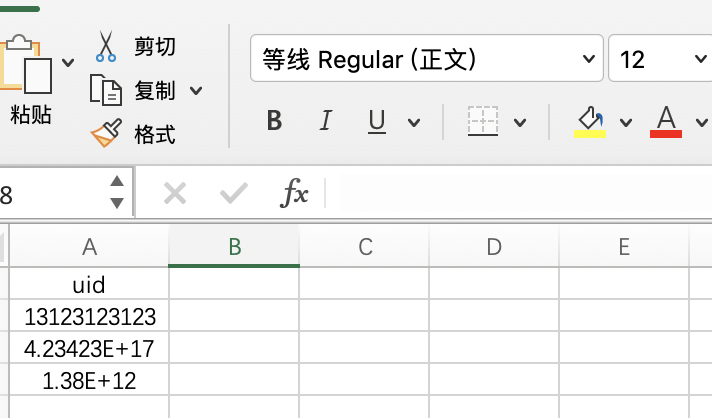This screenshot has height=418, width=712.
Task: Click the fx insert function icon
Action: [294, 193]
